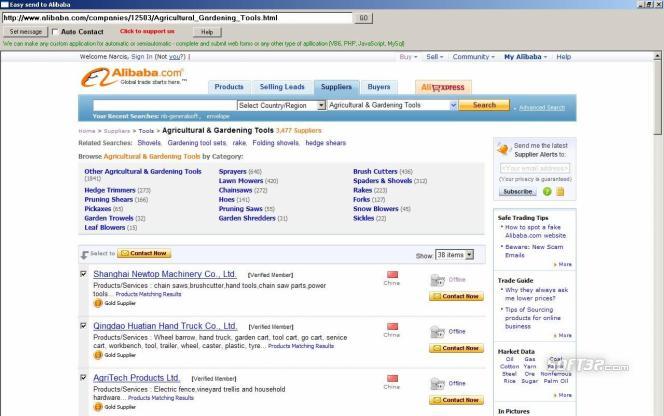Click the China flag for Shanghai Newtop Machinery
Image resolution: width=664 pixels, height=416 pixels.
click(392, 275)
